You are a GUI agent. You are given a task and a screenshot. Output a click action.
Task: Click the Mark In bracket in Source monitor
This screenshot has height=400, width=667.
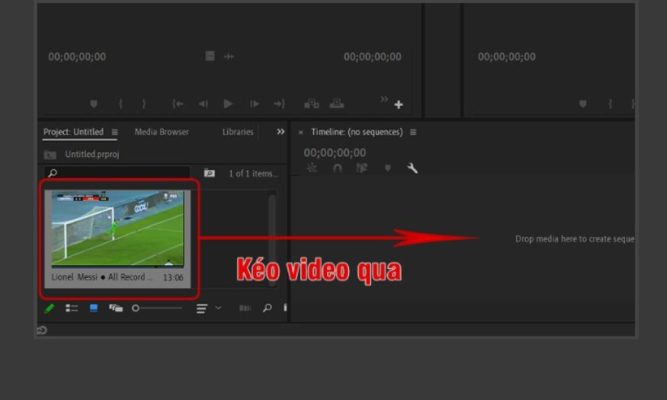[121, 104]
